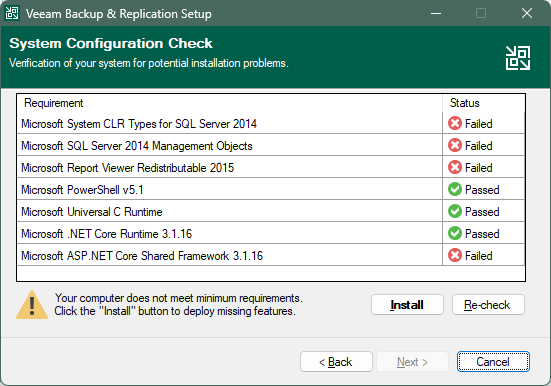Click 'Passed' text for .NET Core Runtime
The image size is (551, 386).
[x=482, y=234]
